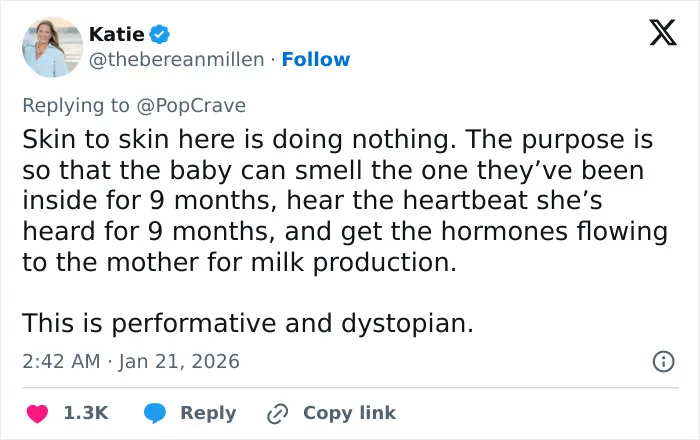Click the 1.3K likes count
The image size is (700, 440).
click(86, 413)
